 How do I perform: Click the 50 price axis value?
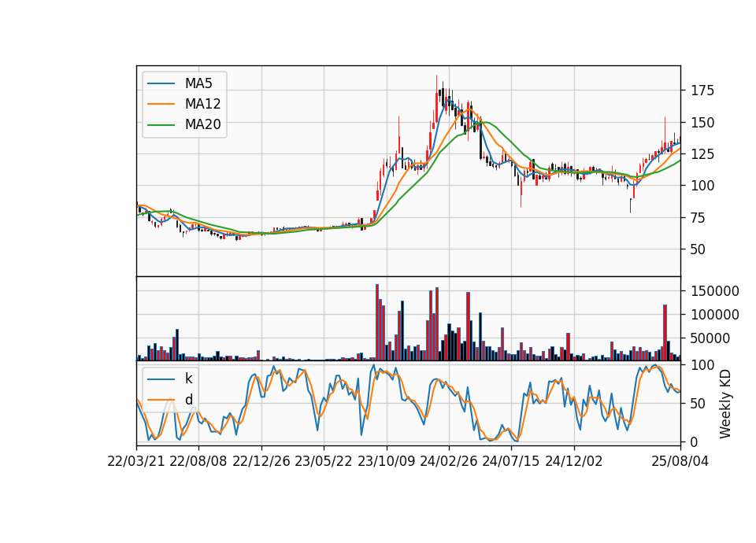(699, 249)
